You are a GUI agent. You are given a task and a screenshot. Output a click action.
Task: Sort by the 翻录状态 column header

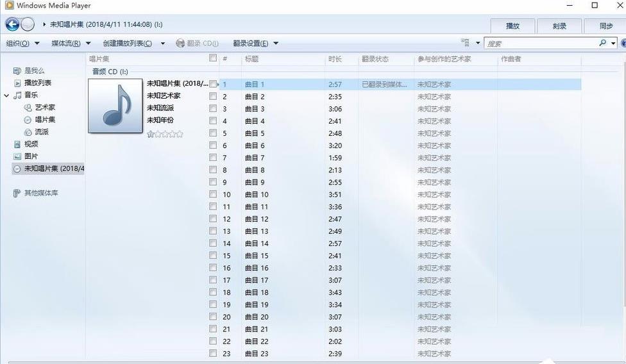[x=387, y=59]
